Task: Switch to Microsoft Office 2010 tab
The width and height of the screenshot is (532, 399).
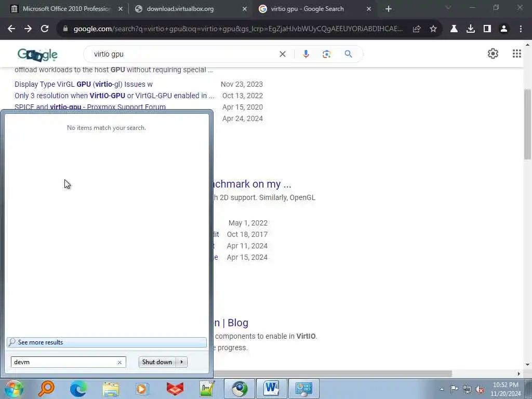Action: coord(66,9)
